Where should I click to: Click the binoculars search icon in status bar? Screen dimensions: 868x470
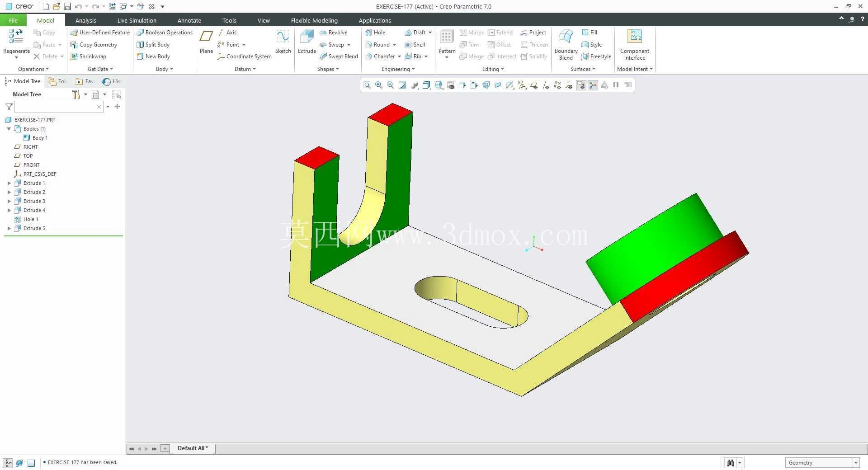[x=731, y=462]
